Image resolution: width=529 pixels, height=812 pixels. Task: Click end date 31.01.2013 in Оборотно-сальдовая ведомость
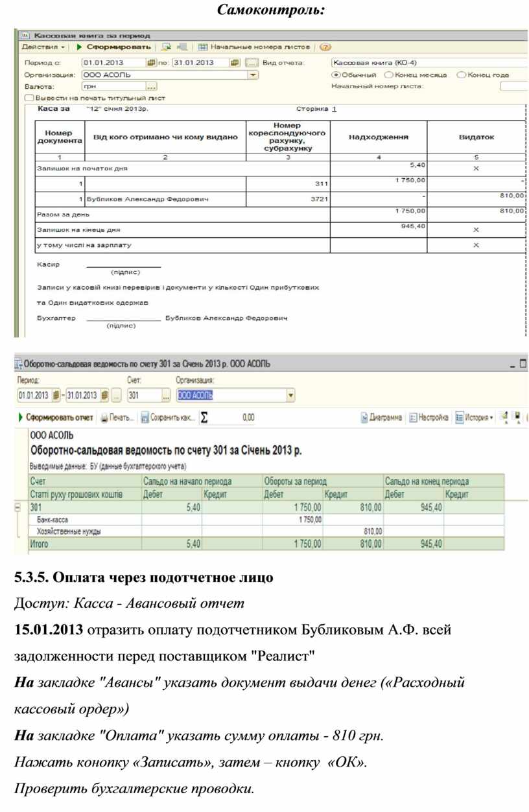tap(83, 395)
